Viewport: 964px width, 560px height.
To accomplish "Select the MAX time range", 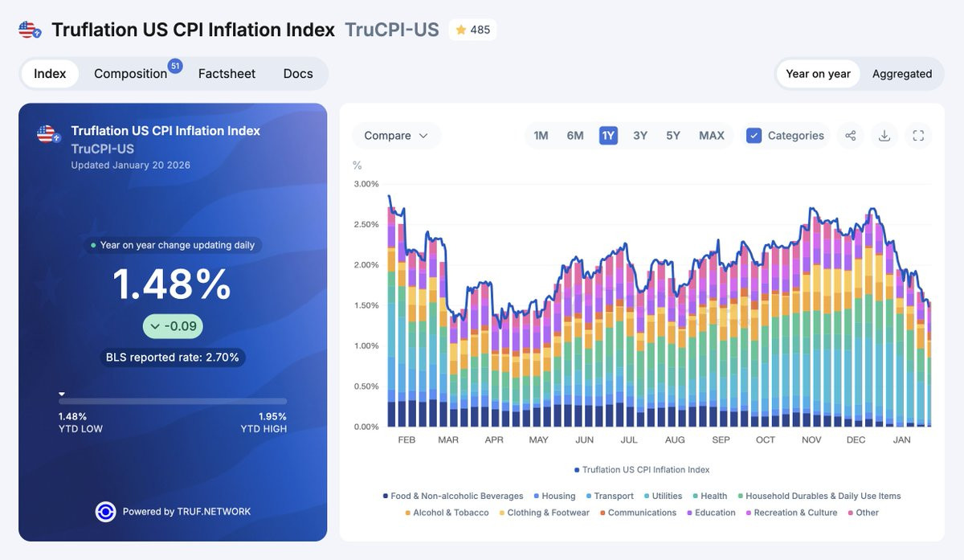I will (x=712, y=136).
